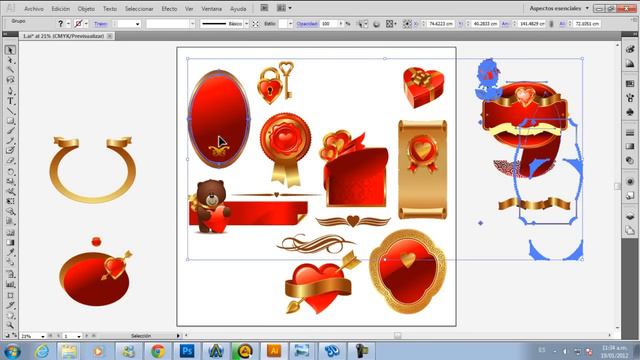Open the Objeto menu
Viewport: 640px width, 360px height.
pos(86,9)
